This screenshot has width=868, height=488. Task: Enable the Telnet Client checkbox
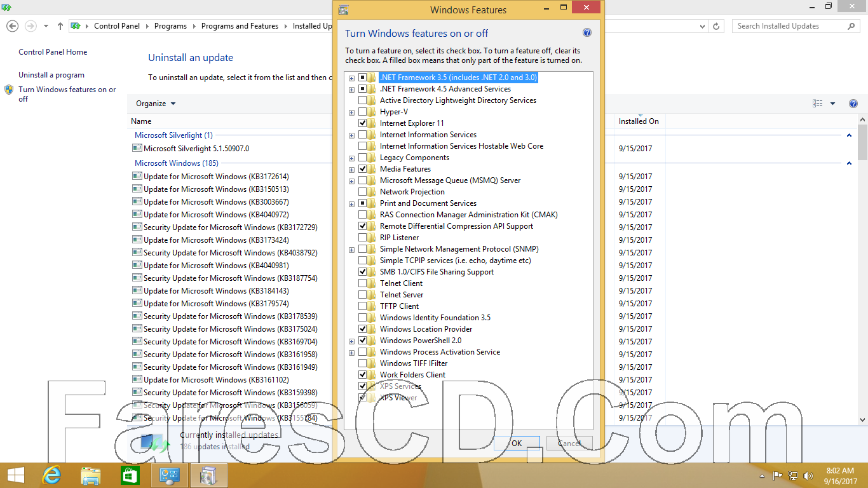[362, 283]
